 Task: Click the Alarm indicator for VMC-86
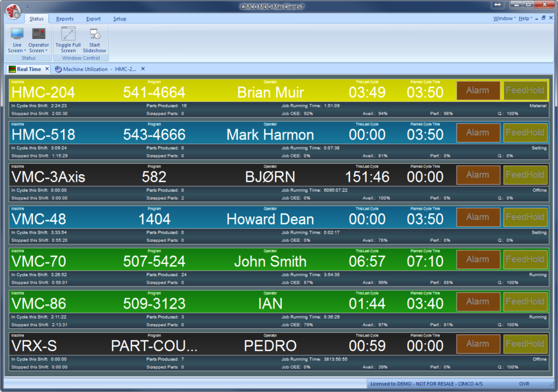point(478,302)
